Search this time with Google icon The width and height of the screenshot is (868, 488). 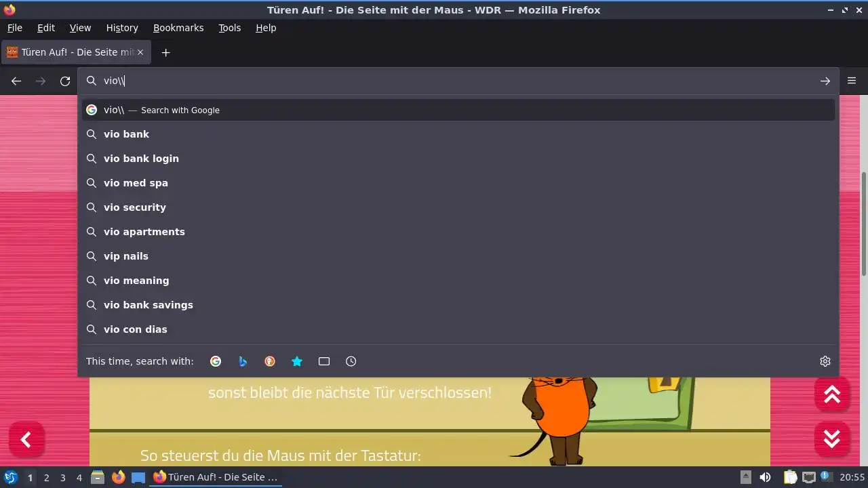pyautogui.click(x=216, y=361)
